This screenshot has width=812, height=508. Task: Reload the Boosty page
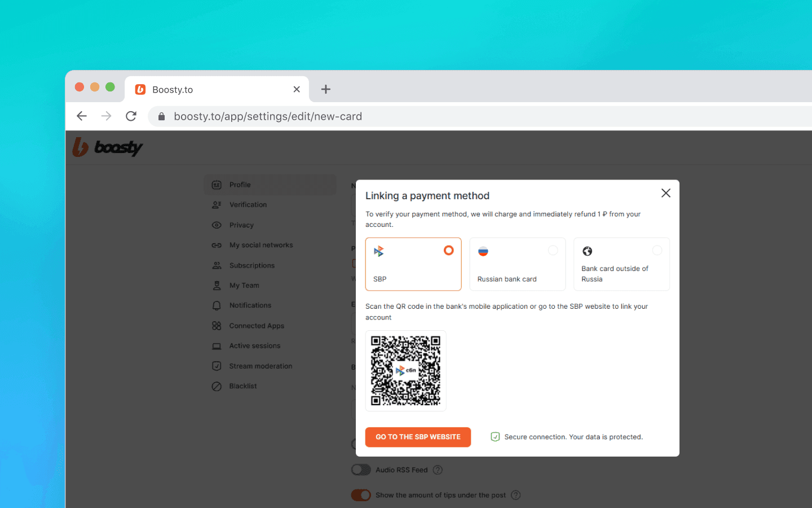tap(131, 116)
